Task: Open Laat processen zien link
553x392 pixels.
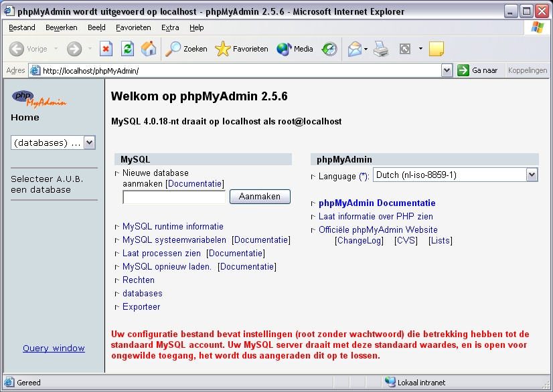Action: coord(161,253)
